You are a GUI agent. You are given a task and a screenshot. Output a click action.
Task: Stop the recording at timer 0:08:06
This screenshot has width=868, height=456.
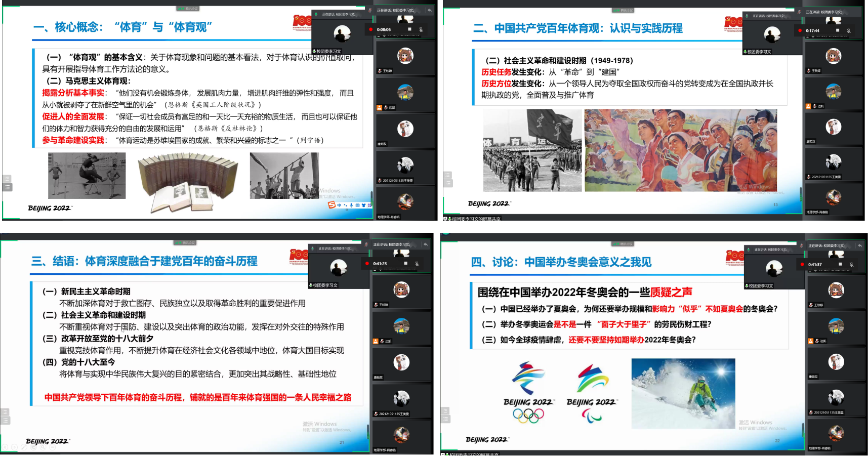click(x=409, y=29)
